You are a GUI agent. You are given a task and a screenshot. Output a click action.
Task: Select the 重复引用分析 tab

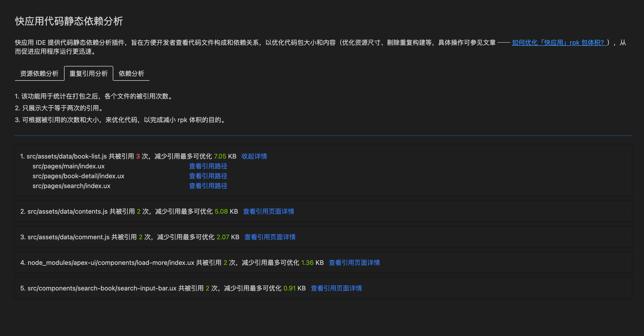pos(88,73)
